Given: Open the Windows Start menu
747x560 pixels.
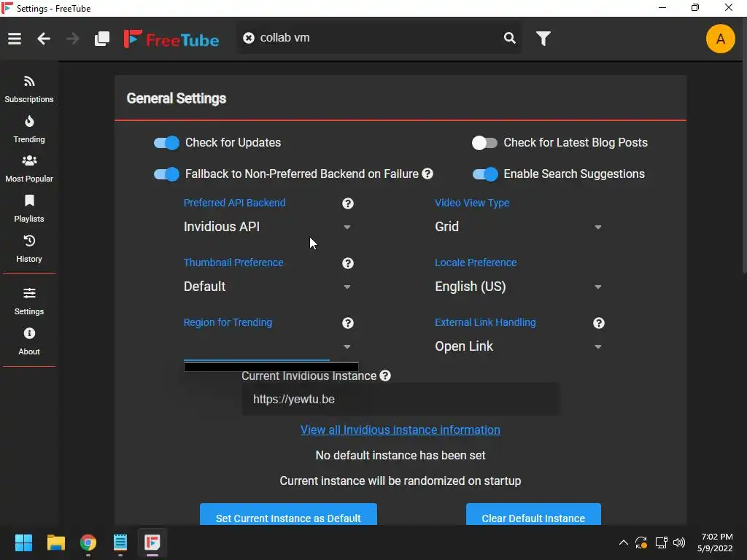Looking at the screenshot, I should (x=23, y=542).
